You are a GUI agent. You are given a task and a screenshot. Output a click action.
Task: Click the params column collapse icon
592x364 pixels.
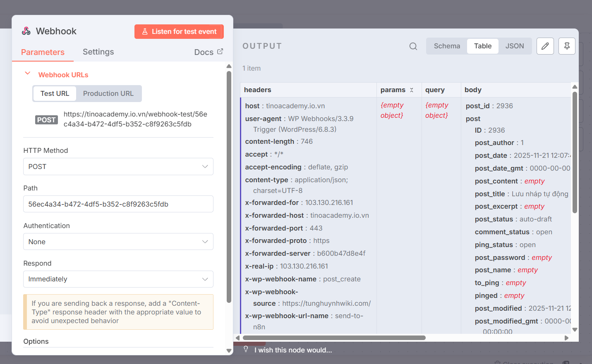pyautogui.click(x=412, y=90)
